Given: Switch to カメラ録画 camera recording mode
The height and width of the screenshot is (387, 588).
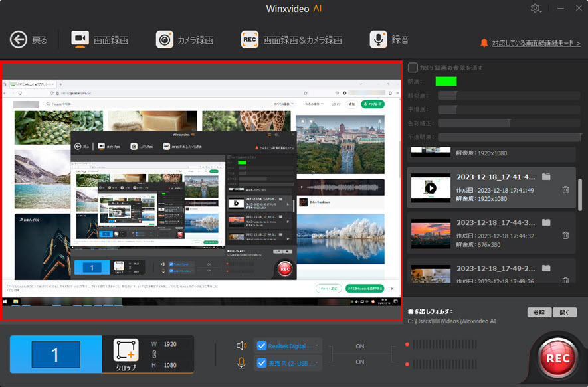Looking at the screenshot, I should click(185, 40).
